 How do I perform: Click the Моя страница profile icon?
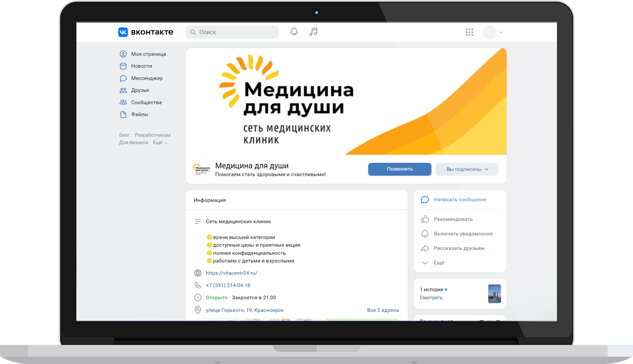[x=123, y=54]
